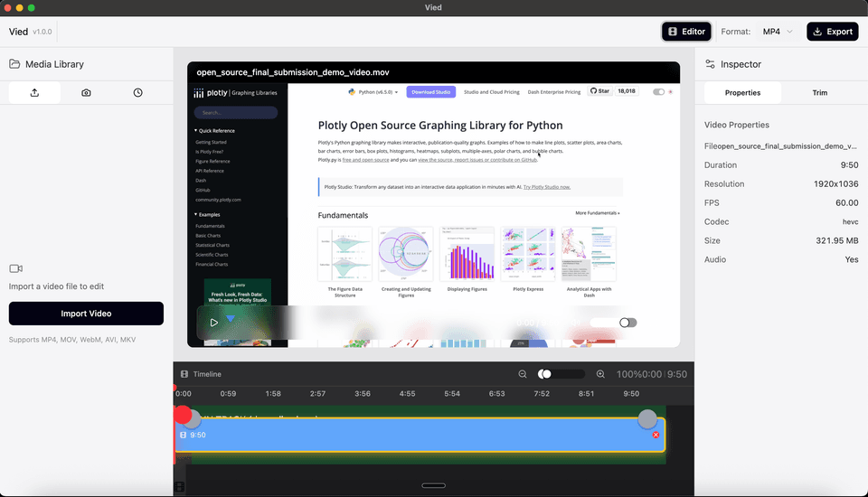This screenshot has height=497, width=868.
Task: Click Analytical Apps with Dash thumbnail
Action: (589, 254)
